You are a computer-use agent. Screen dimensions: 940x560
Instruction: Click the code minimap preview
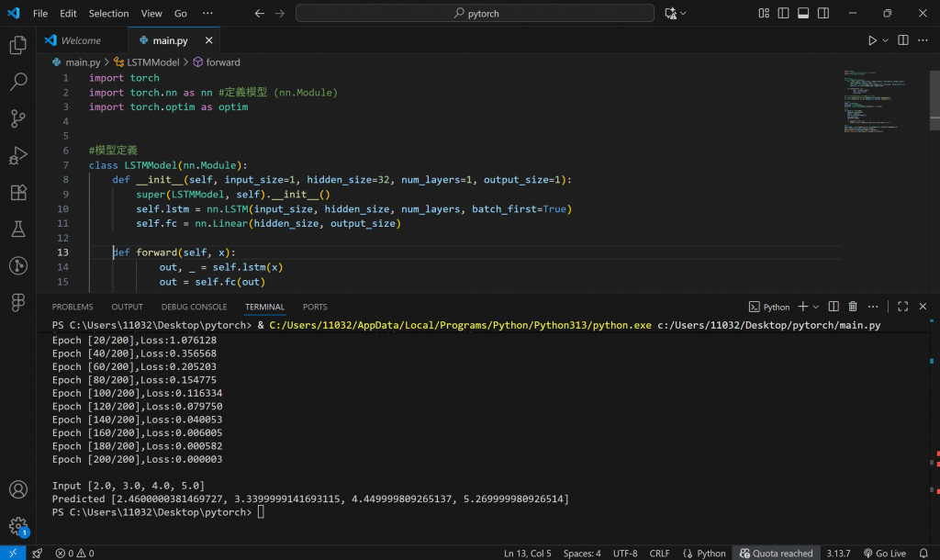click(x=874, y=101)
